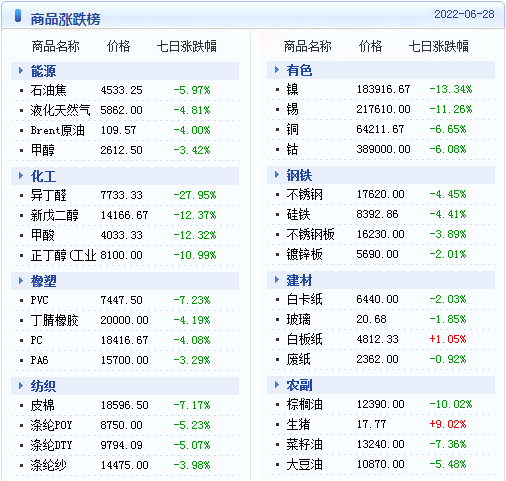The height and width of the screenshot is (481, 506).
Task: Expand the 纺织 category arrow
Action: 21,386
